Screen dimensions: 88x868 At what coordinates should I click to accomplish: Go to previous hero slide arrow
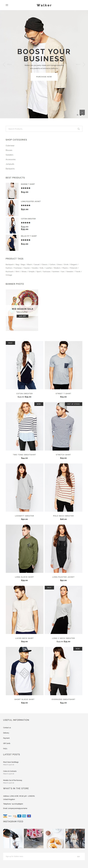point(4,64)
